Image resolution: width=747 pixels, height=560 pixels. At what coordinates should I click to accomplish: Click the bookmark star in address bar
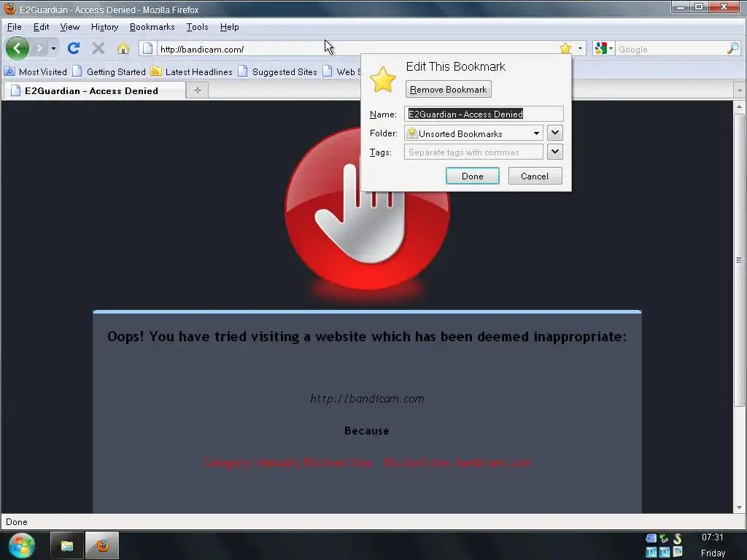(x=565, y=48)
